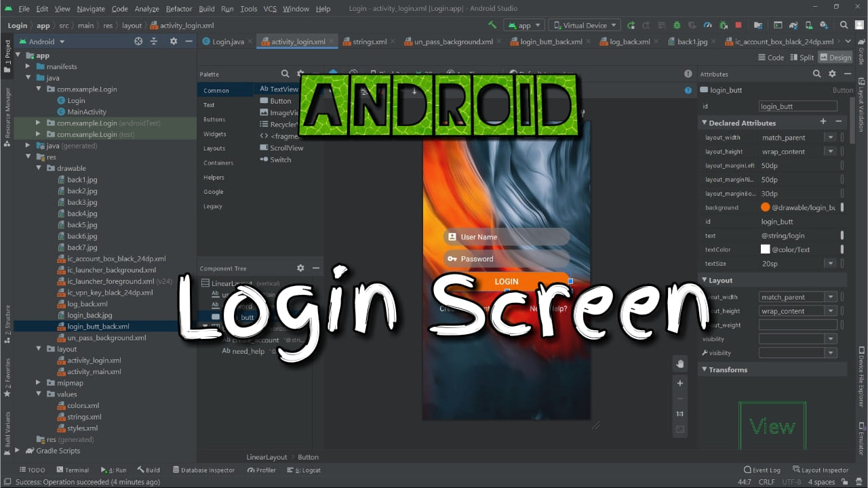Click the orange LOGIN button in preview

(x=506, y=281)
